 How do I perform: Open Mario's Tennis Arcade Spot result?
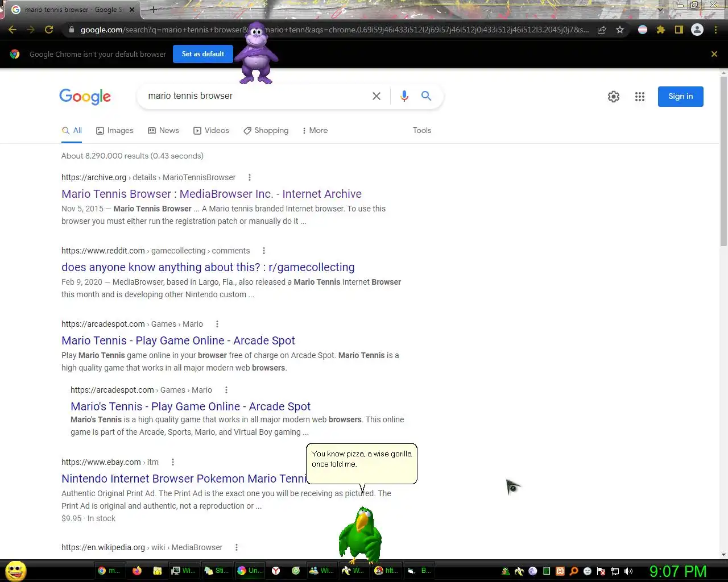point(191,406)
